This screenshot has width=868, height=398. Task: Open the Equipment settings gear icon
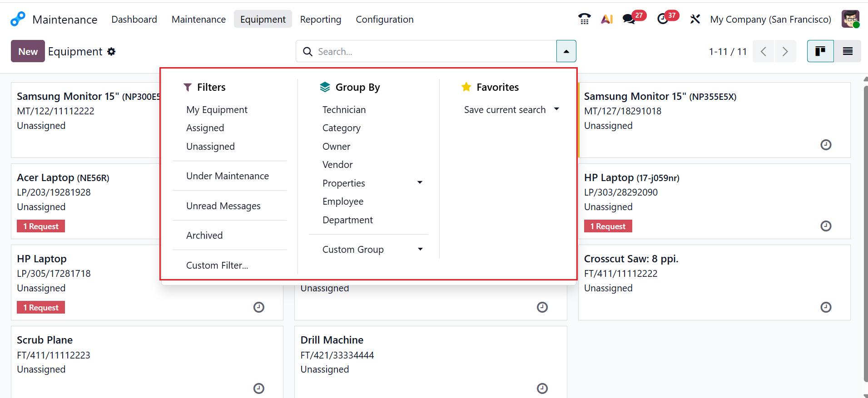112,52
